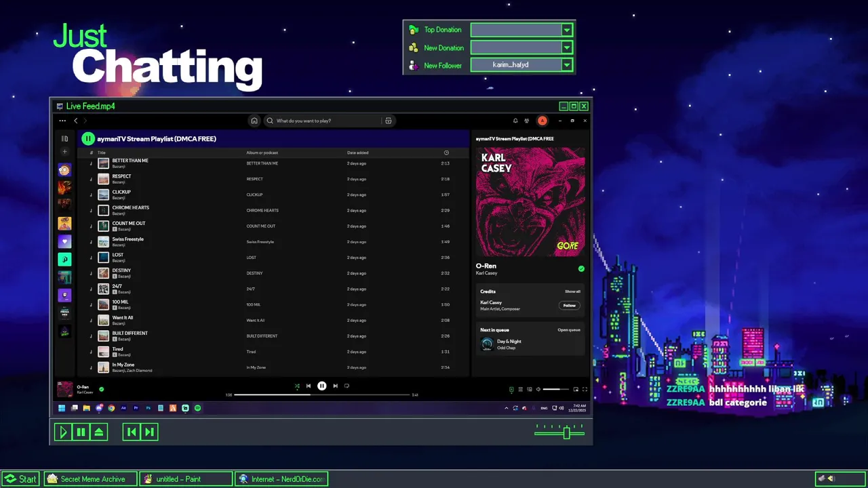The width and height of the screenshot is (868, 488).
Task: Switch to Internet - NerdOrDie.com taskbar item
Action: tap(281, 479)
